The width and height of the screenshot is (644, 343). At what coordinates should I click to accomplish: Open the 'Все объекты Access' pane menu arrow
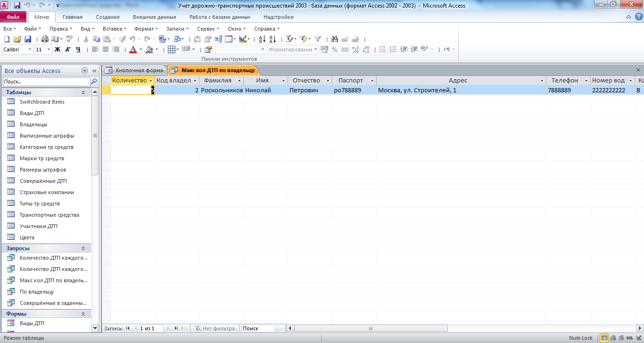(x=85, y=71)
